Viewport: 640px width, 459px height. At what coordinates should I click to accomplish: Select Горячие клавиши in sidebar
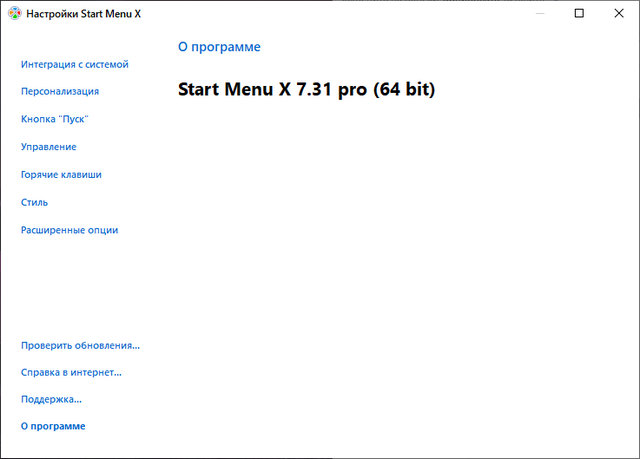(61, 175)
